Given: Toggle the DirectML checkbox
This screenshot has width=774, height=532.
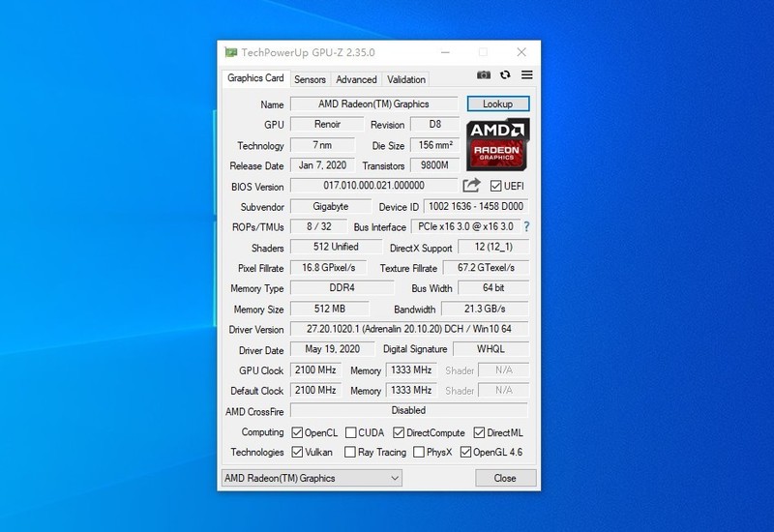Looking at the screenshot, I should pyautogui.click(x=479, y=432).
